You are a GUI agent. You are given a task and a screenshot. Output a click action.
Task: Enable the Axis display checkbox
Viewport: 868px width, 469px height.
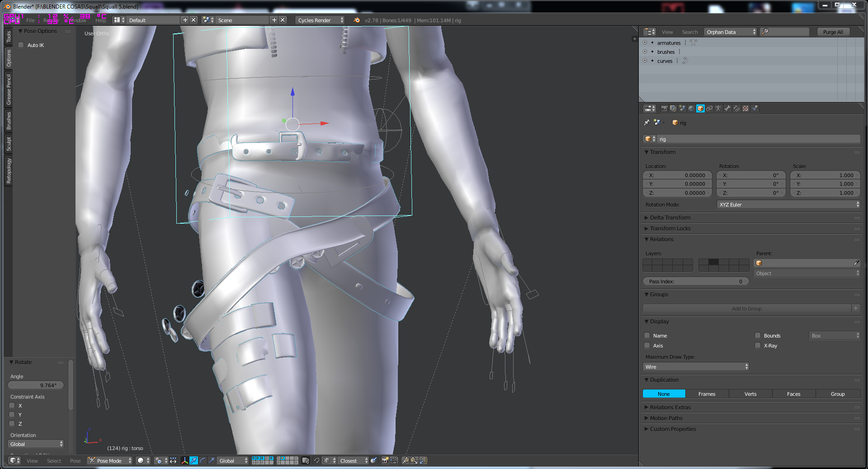click(647, 345)
